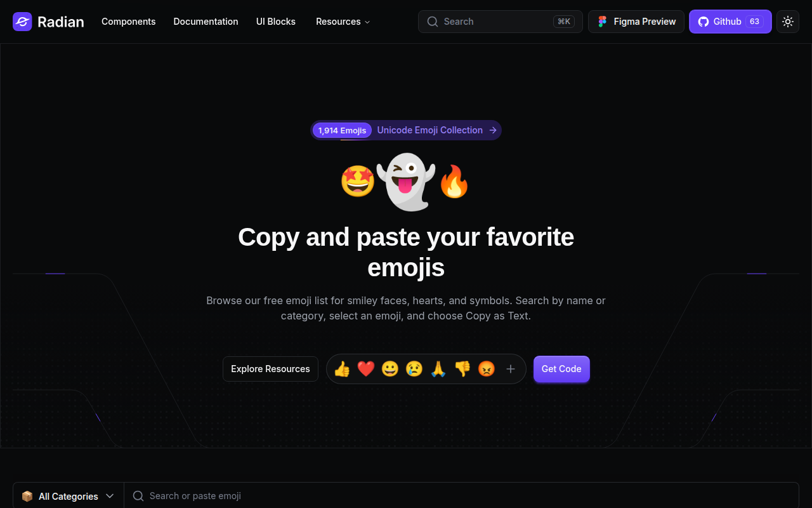Click Explore Resources button
This screenshot has width=812, height=508.
click(270, 369)
